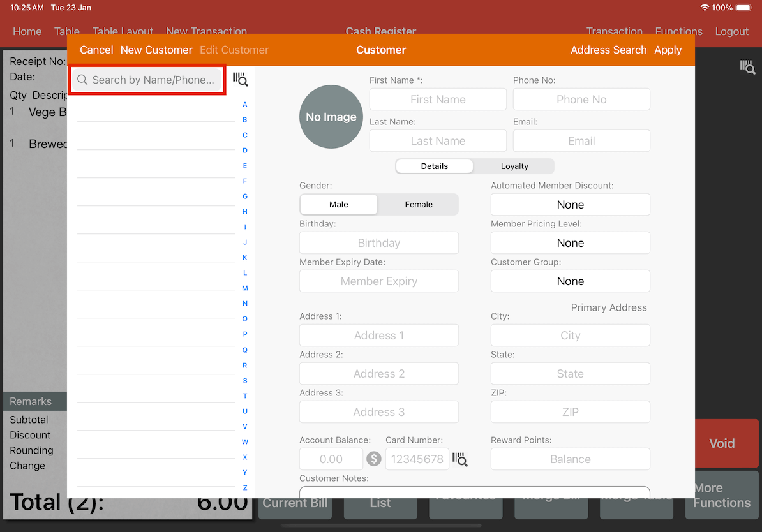Scan card barcode next to Card Number field
The image size is (762, 532).
click(460, 459)
